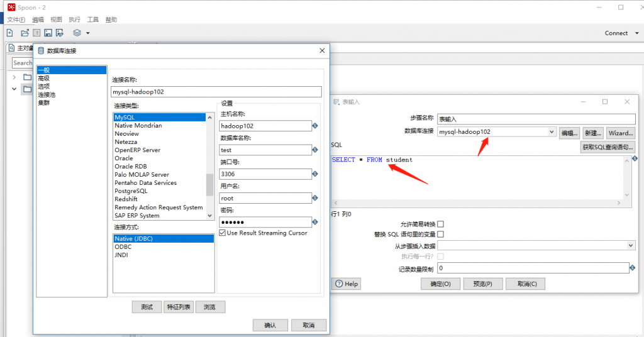Screen dimensions: 644x337
Task: Open the 从步骤插入数据 dropdown
Action: (x=630, y=245)
